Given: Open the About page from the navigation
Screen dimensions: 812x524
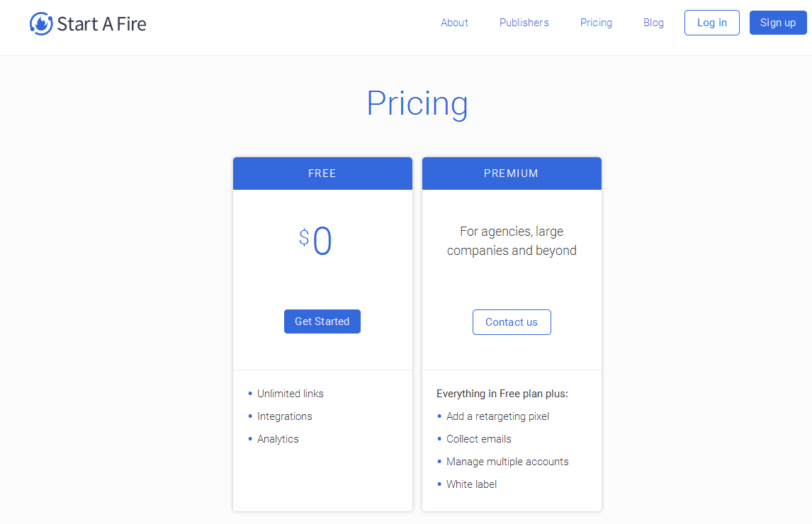Looking at the screenshot, I should click(454, 23).
